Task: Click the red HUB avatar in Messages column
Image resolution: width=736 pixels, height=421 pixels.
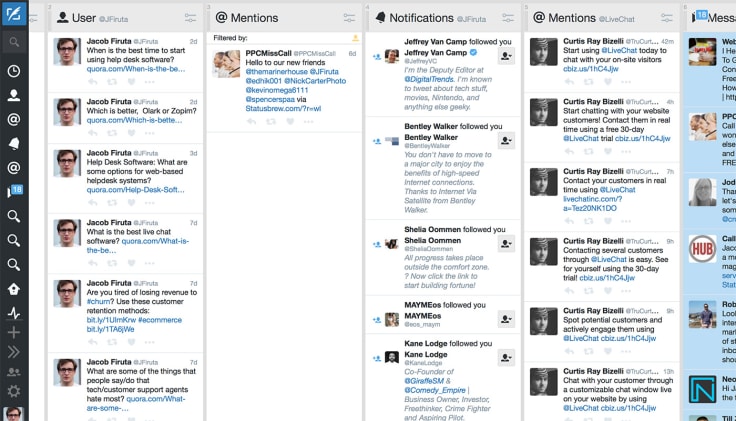Action: point(702,249)
